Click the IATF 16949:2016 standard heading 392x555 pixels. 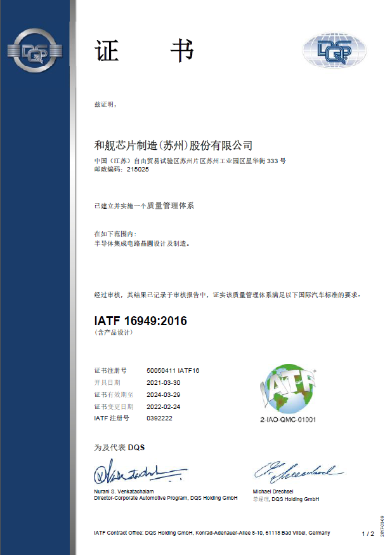click(140, 321)
